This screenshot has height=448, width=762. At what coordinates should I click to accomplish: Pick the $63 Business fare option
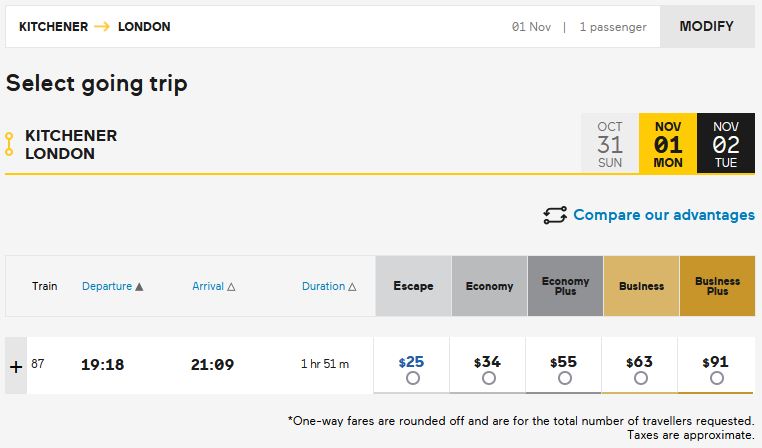coord(641,379)
